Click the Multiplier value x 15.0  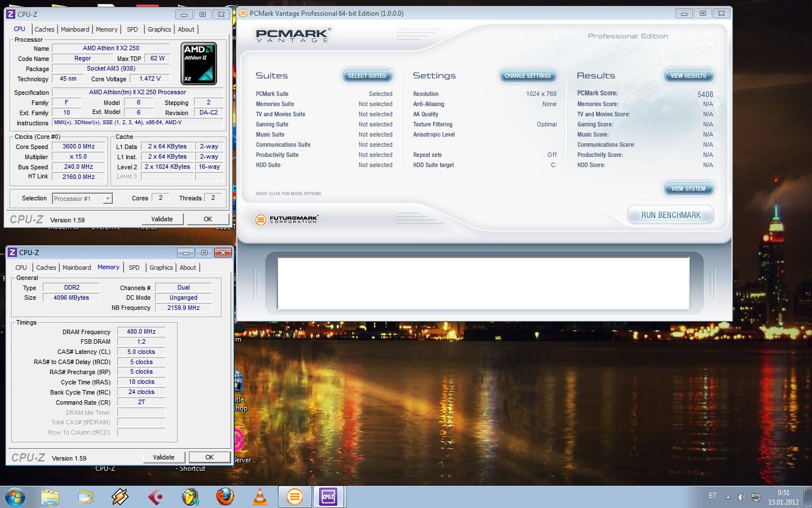click(78, 156)
